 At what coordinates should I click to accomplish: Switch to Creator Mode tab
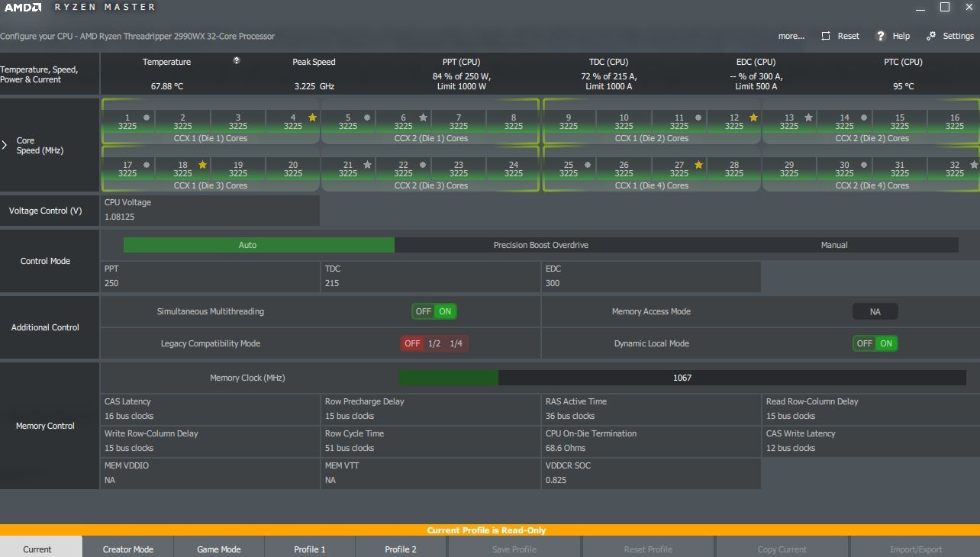[x=128, y=549]
